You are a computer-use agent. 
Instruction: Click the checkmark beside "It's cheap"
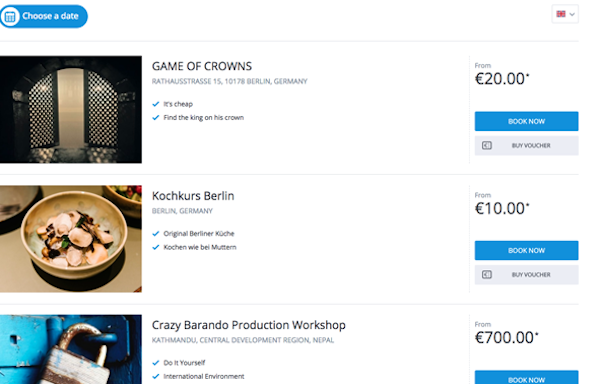coord(156,104)
